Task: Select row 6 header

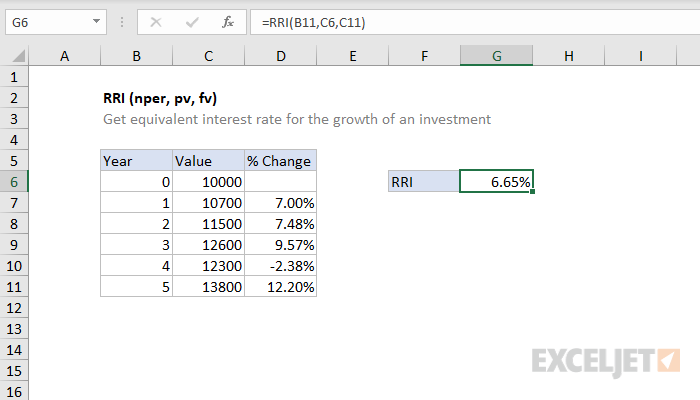Action: pos(14,182)
